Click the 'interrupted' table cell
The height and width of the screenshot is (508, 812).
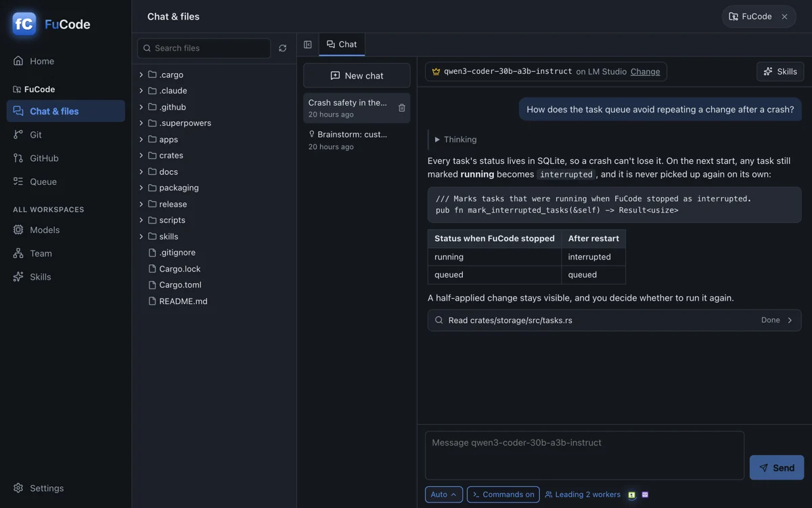(593, 257)
